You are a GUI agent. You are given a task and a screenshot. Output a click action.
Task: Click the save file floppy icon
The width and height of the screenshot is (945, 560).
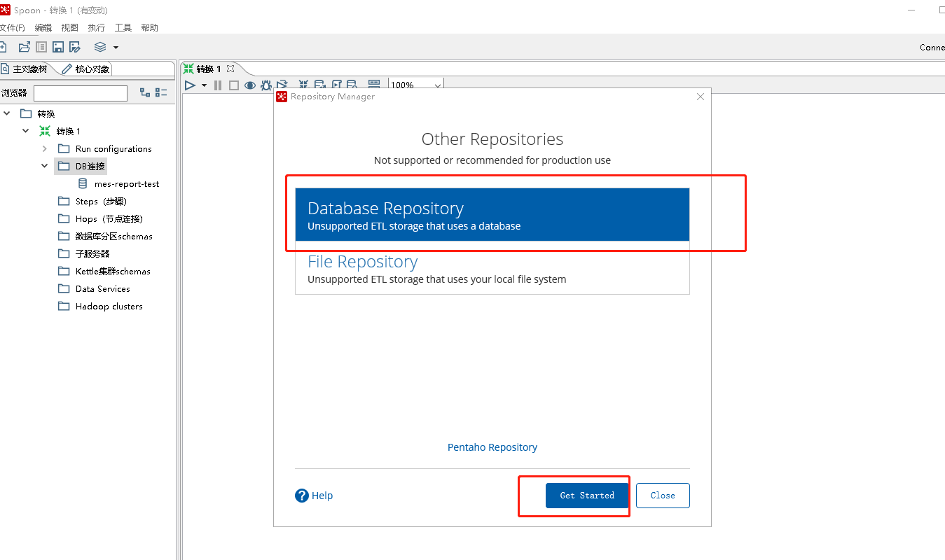58,47
